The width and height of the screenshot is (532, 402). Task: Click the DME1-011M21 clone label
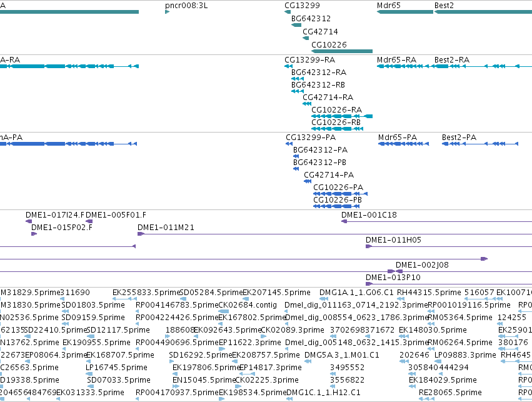coord(166,228)
